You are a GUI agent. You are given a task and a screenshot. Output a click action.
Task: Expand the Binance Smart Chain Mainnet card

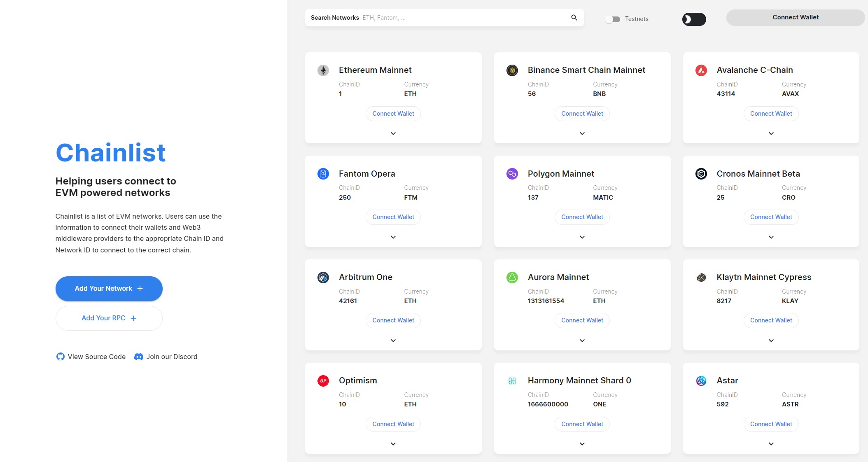pos(582,133)
